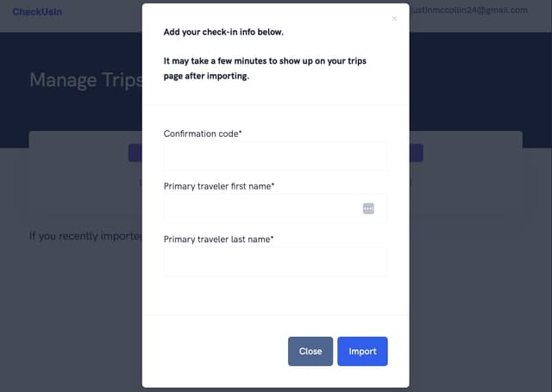Image resolution: width=552 pixels, height=392 pixels.
Task: Click the autofill icon in first name field
Action: (368, 208)
